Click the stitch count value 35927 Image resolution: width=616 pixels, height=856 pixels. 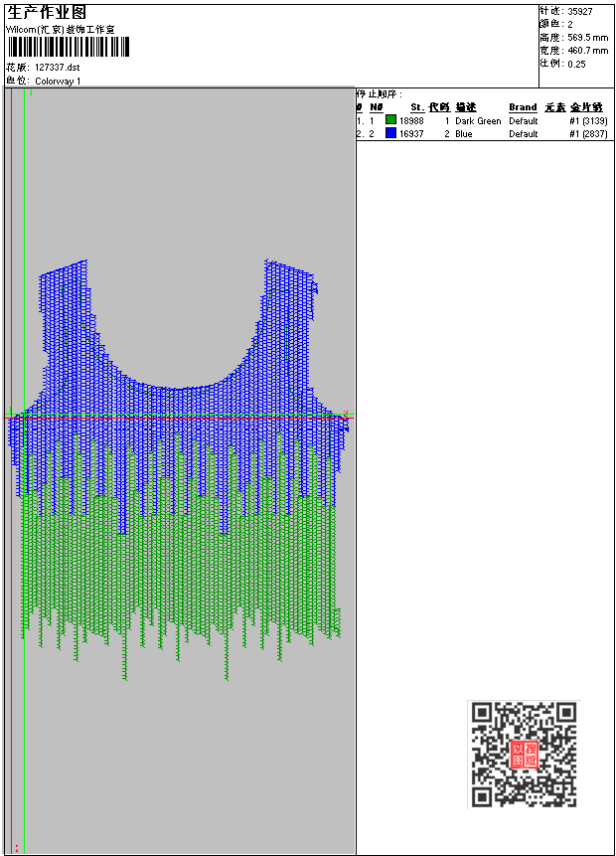tap(580, 11)
